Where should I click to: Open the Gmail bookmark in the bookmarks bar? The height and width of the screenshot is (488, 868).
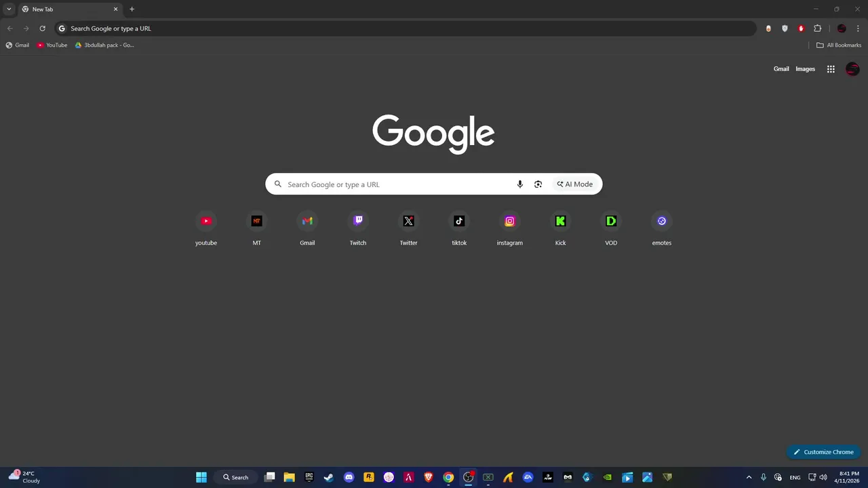click(18, 45)
